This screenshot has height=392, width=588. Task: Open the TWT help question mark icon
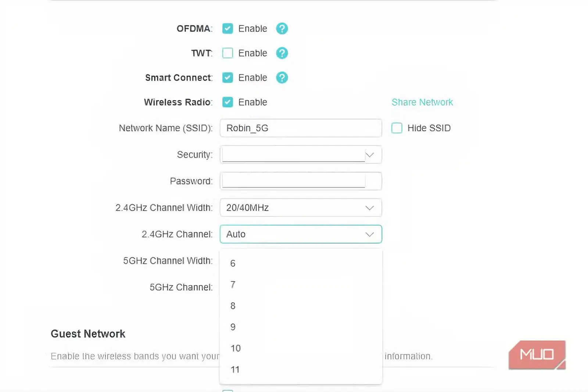tap(282, 53)
